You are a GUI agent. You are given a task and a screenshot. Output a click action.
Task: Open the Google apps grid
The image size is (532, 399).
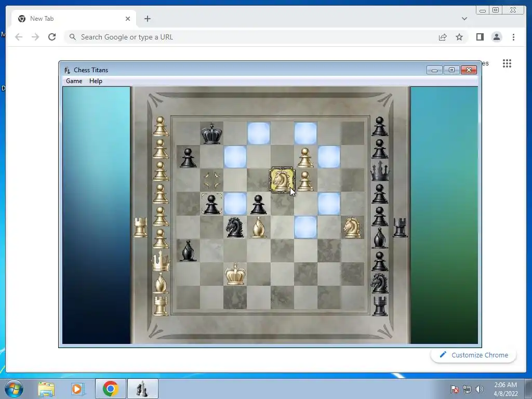point(507,63)
